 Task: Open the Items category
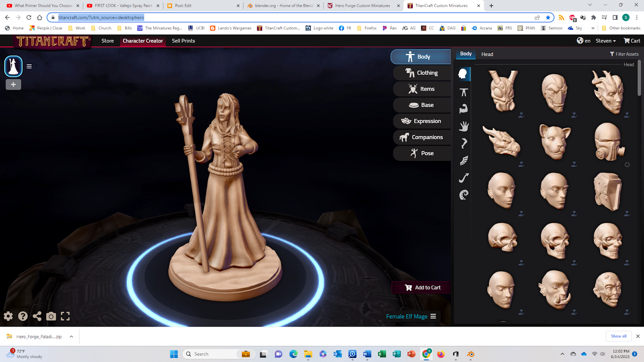point(422,89)
